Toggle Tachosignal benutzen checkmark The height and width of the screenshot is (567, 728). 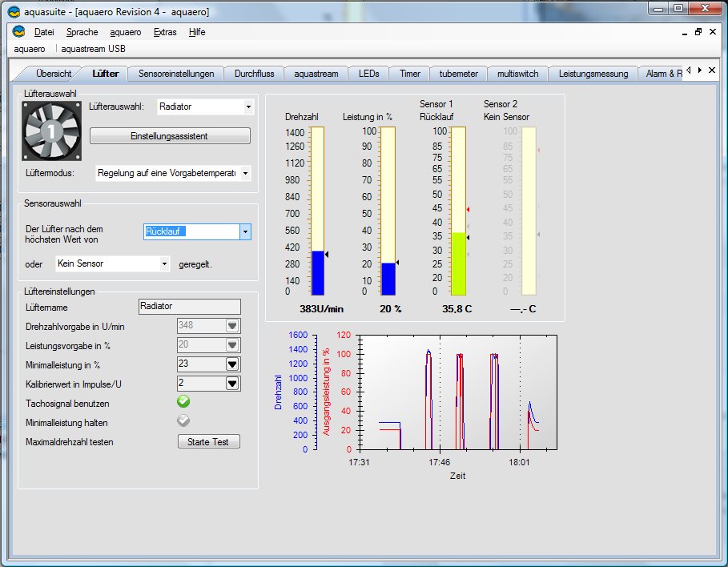183,402
